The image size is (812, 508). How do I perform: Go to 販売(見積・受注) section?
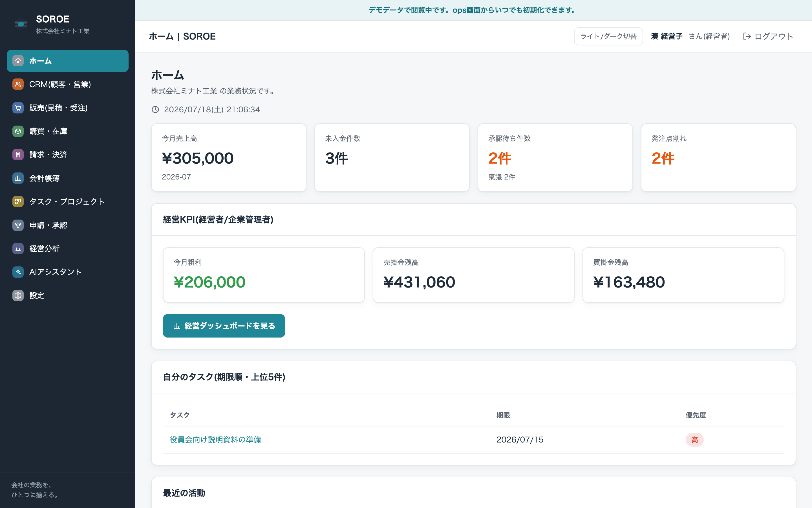(x=67, y=108)
